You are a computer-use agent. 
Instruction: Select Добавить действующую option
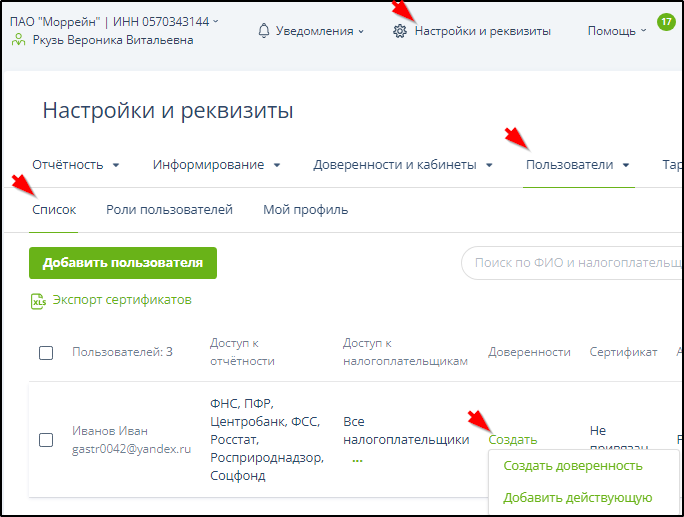tap(577, 498)
